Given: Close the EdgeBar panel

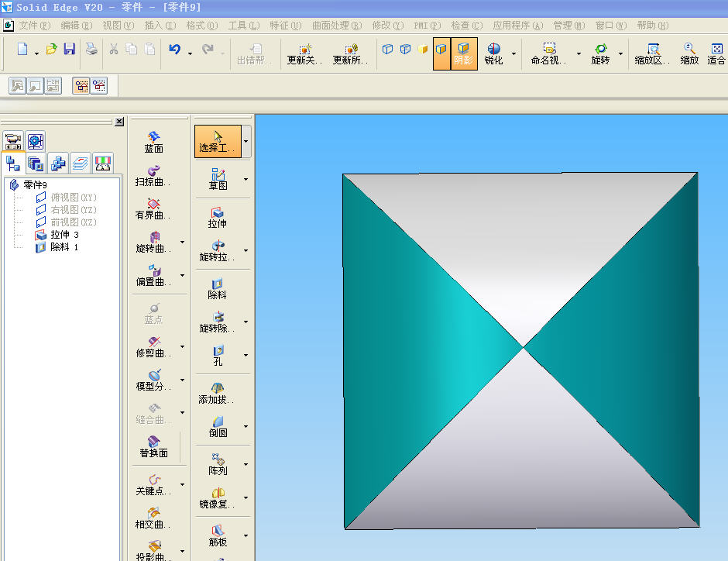Looking at the screenshot, I should pos(119,121).
